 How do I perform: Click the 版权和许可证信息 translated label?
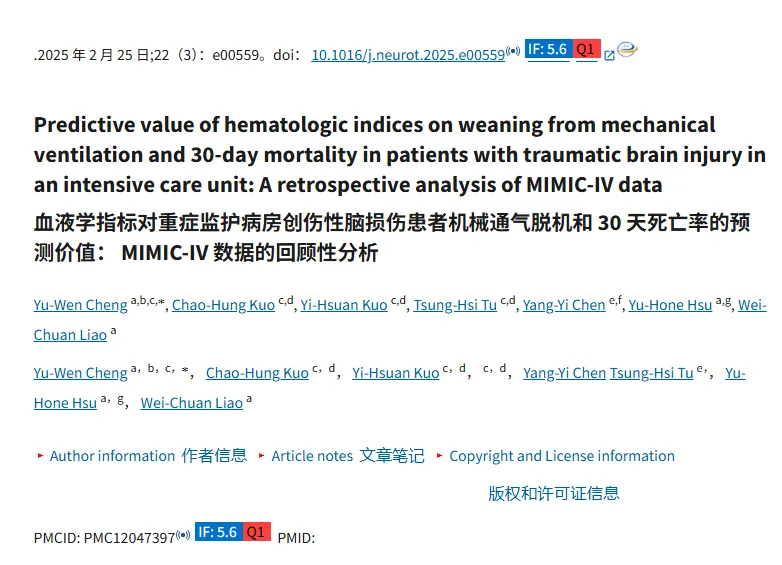554,494
